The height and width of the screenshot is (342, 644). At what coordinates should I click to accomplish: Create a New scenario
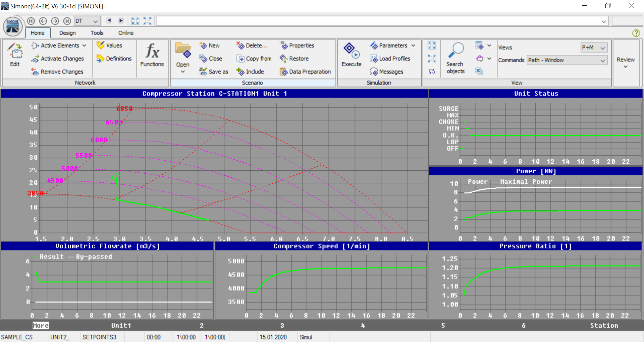pos(209,46)
